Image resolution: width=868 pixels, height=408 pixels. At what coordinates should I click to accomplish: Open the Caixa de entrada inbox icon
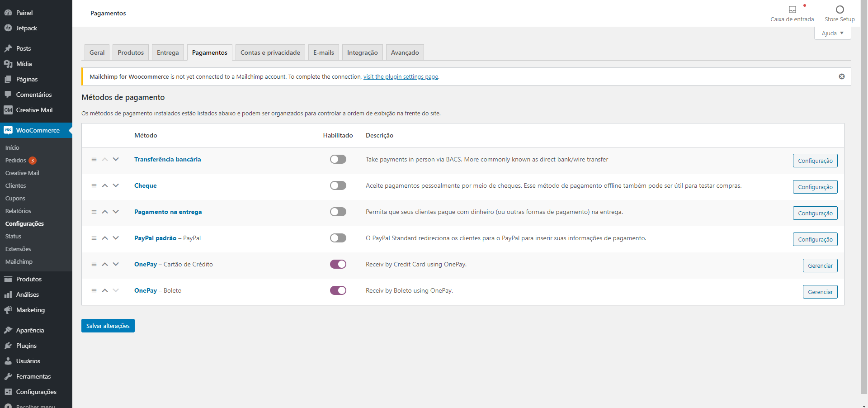(x=792, y=9)
